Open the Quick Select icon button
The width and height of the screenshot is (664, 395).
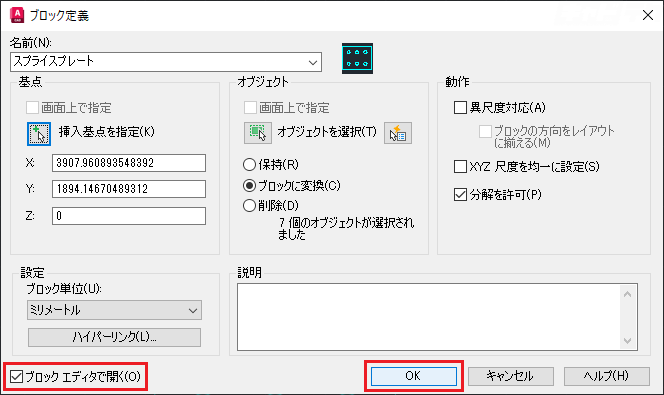click(x=398, y=133)
